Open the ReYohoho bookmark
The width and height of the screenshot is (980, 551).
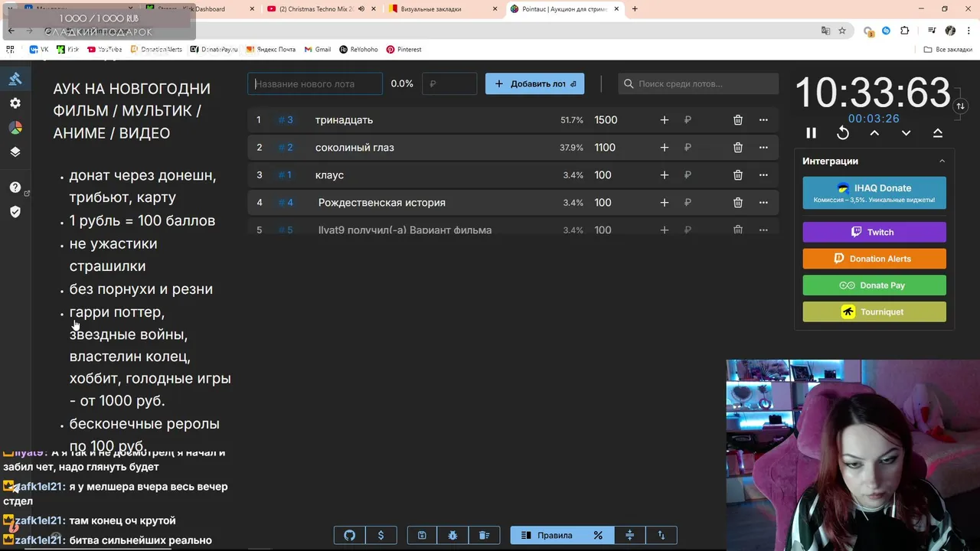pyautogui.click(x=359, y=49)
